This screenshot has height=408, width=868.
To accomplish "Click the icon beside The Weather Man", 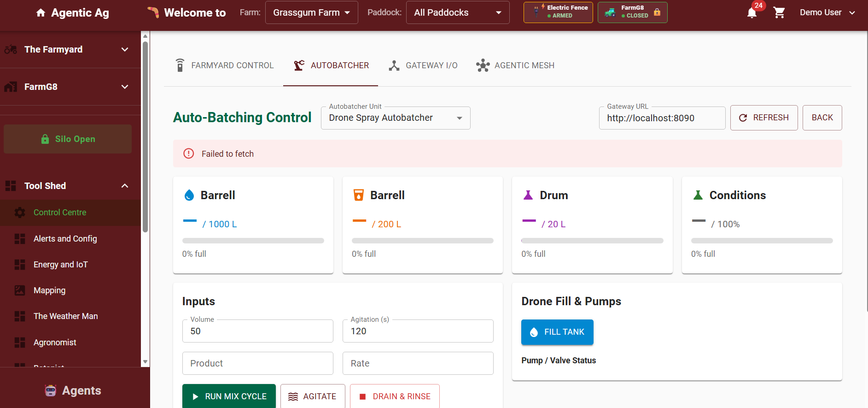I will click(x=20, y=316).
